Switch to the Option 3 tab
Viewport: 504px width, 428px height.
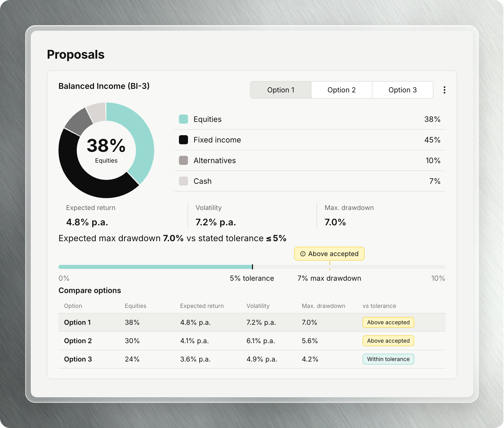pyautogui.click(x=402, y=90)
